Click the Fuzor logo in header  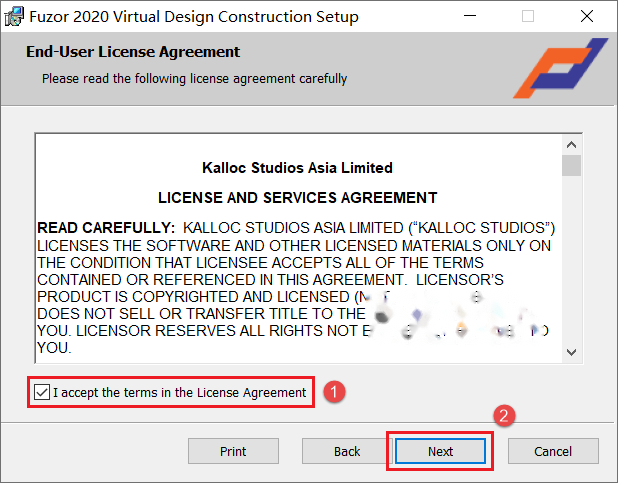click(560, 68)
